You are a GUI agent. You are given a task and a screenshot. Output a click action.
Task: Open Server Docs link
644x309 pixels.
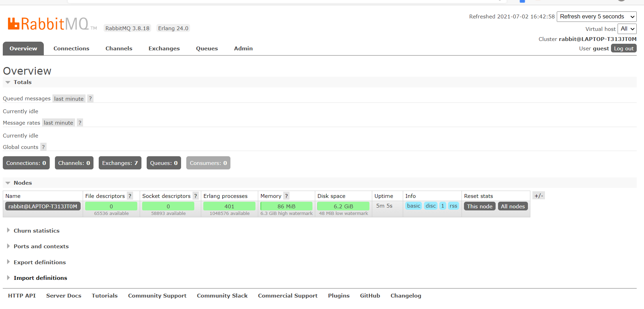tap(64, 296)
